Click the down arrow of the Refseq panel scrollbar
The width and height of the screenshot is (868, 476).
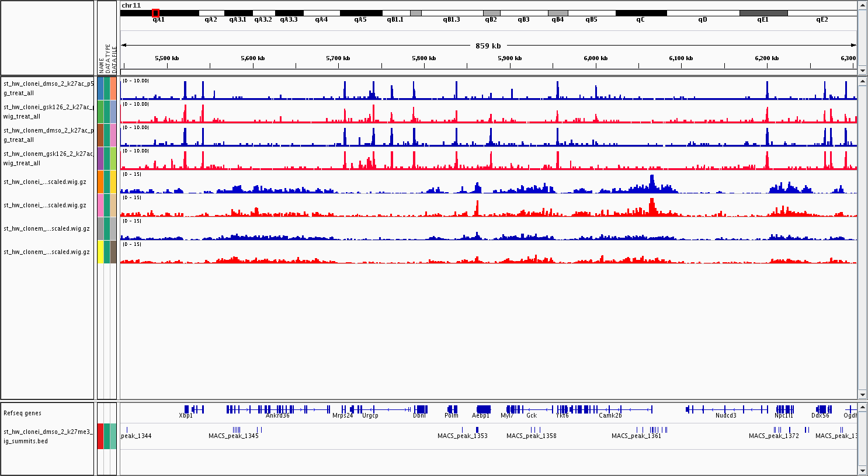[862, 470]
